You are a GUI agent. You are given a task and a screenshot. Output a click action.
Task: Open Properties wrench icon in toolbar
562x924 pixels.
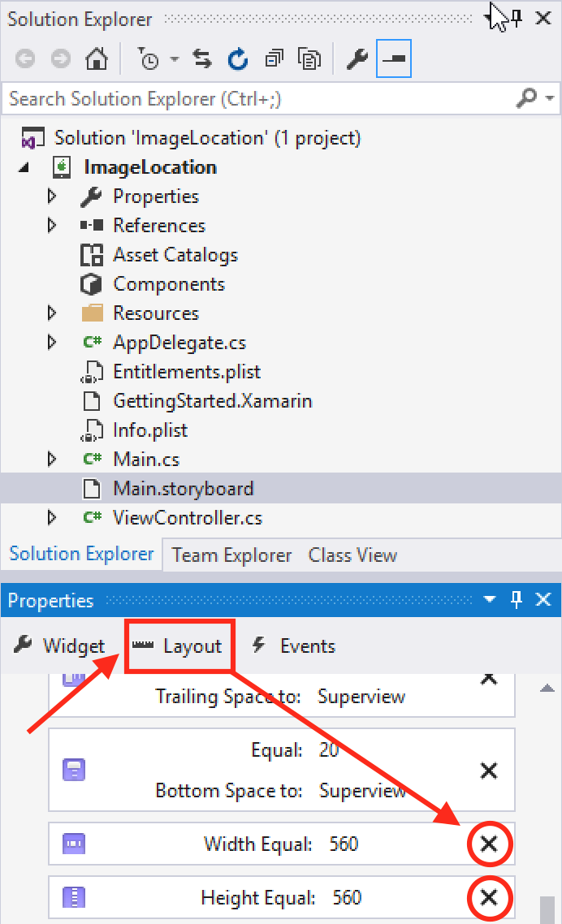(357, 59)
